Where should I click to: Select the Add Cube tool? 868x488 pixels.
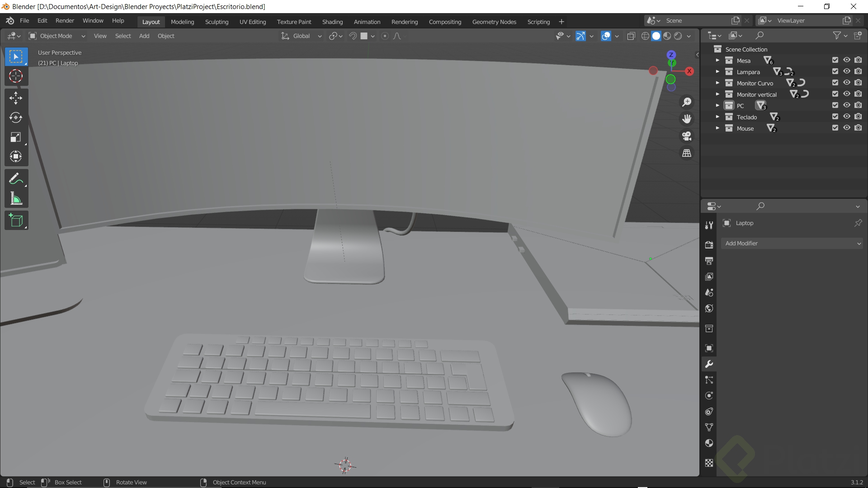pos(16,221)
